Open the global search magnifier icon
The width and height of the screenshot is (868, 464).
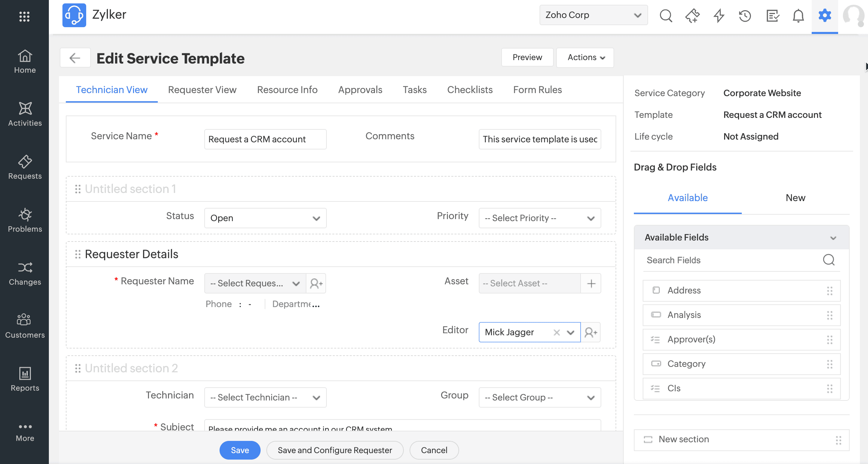tap(666, 16)
